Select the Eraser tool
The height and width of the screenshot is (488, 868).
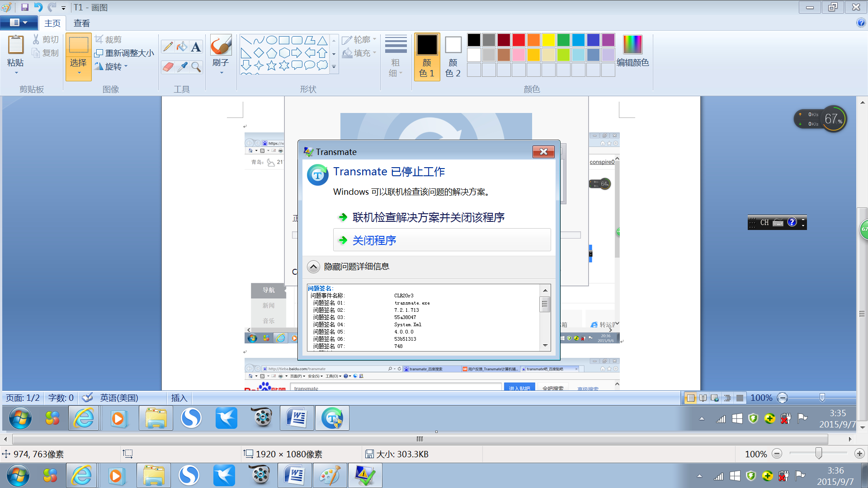(x=168, y=67)
